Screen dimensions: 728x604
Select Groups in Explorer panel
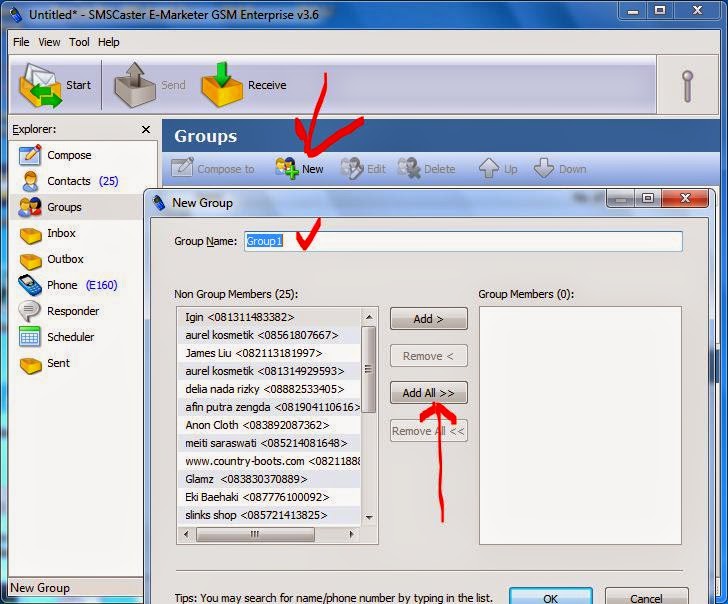click(x=50, y=207)
